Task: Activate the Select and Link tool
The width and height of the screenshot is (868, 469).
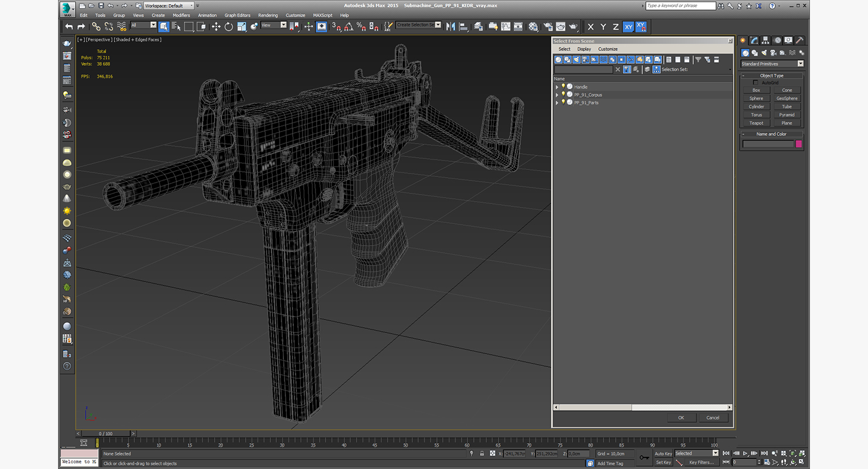Action: pos(96,26)
